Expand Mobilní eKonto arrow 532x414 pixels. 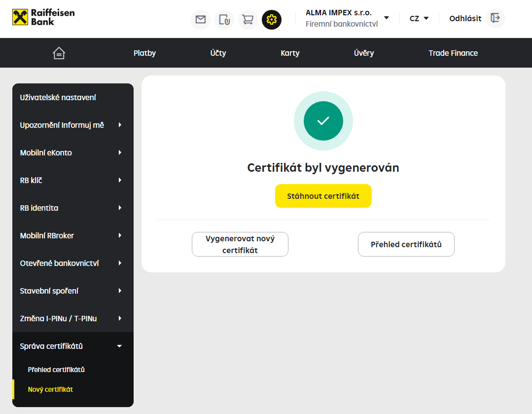coord(120,152)
